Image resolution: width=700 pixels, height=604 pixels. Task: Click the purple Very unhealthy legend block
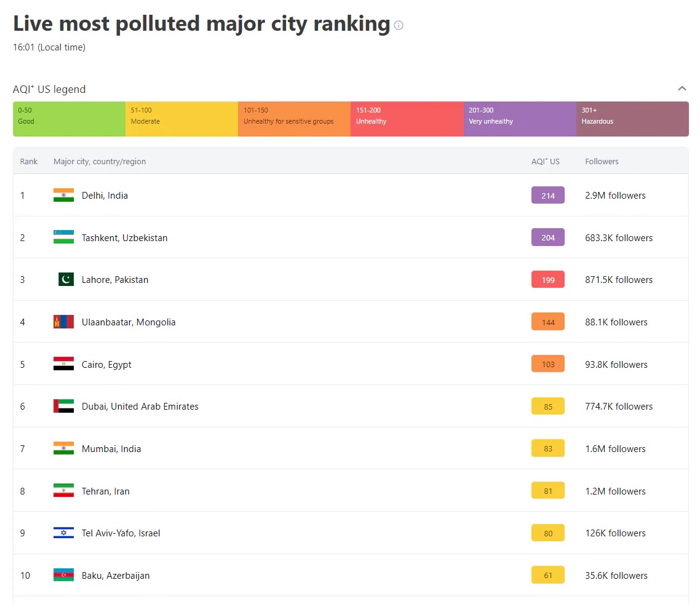(520, 119)
